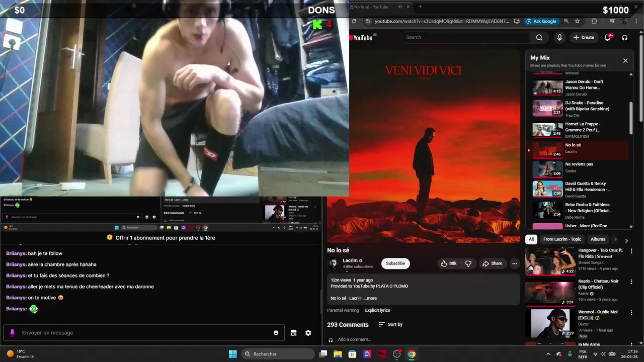Viewport: 644px width, 362px height.
Task: Open the chat emoji picker
Action: [x=276, y=332]
